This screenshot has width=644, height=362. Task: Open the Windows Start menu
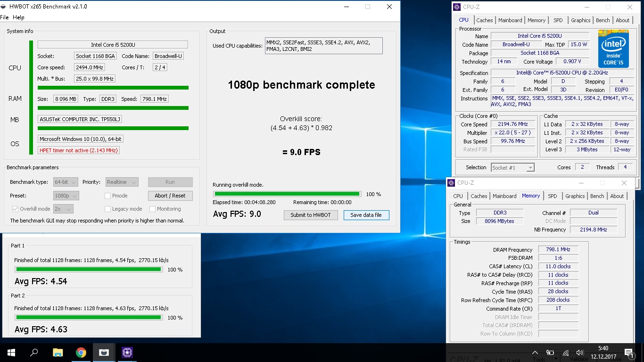11,352
